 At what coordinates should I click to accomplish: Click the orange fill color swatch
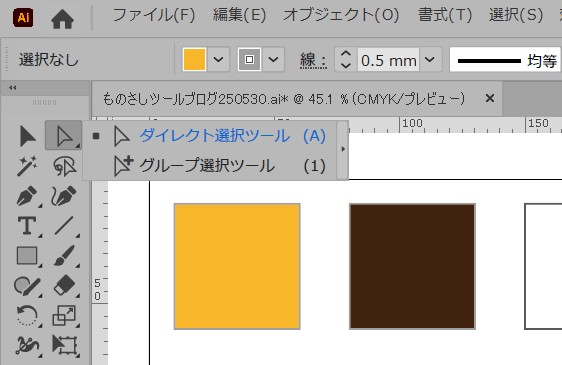(x=195, y=60)
